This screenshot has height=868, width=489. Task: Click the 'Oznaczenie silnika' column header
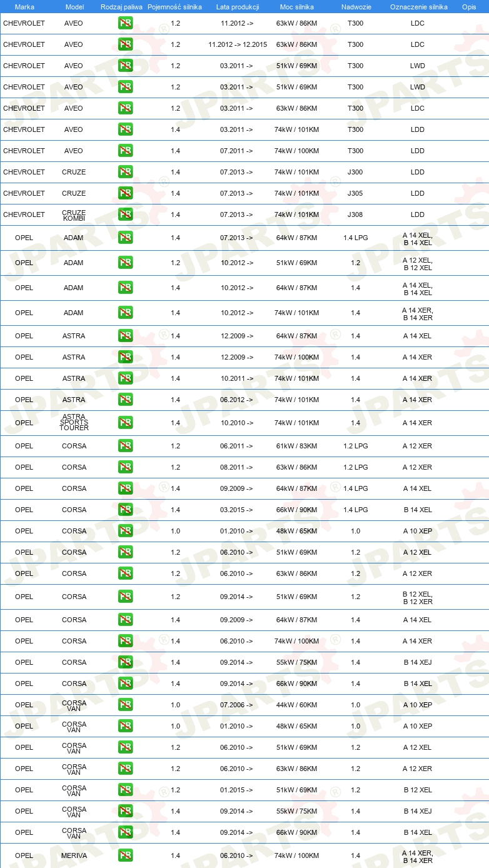point(418,7)
